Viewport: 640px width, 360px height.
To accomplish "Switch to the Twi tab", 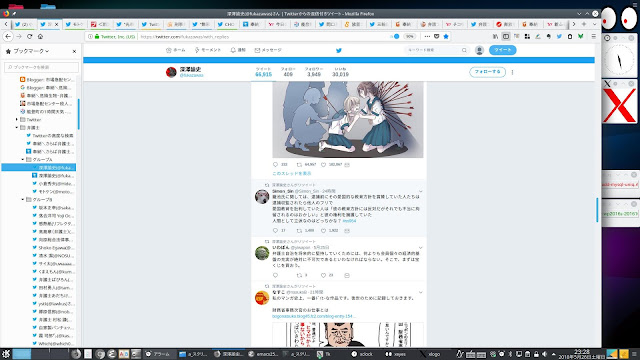I will pyautogui.click(x=151, y=24).
